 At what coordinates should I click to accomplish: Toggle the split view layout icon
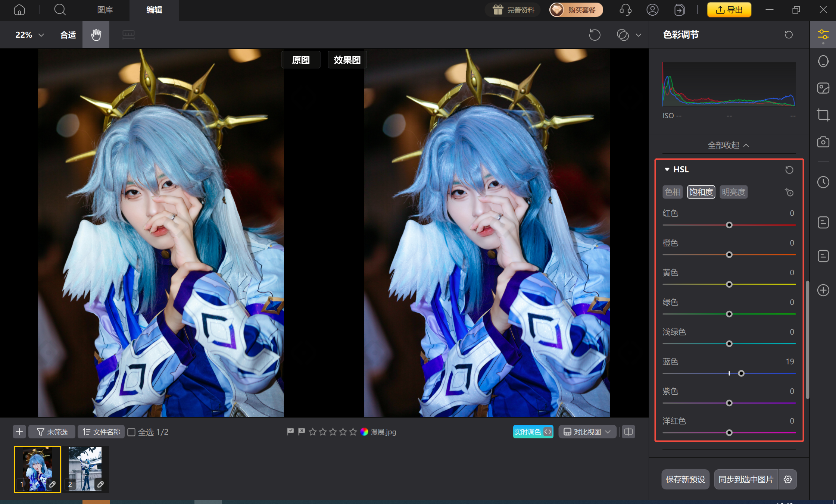coord(628,432)
